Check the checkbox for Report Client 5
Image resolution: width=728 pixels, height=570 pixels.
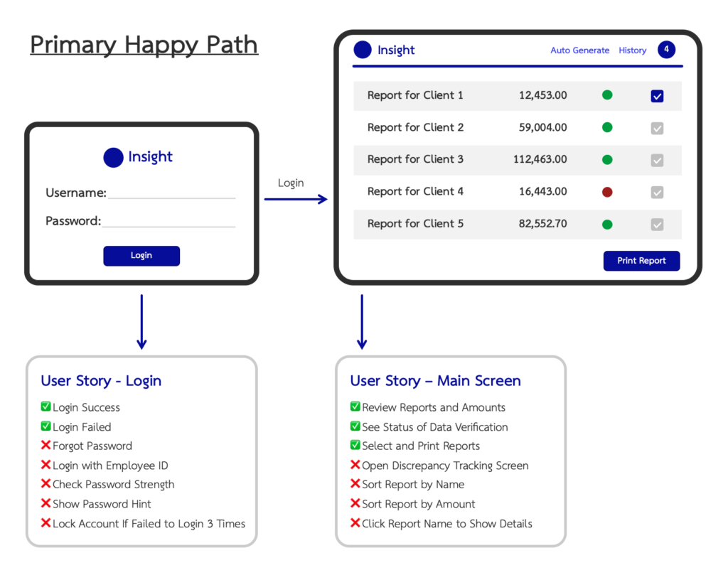tap(657, 224)
